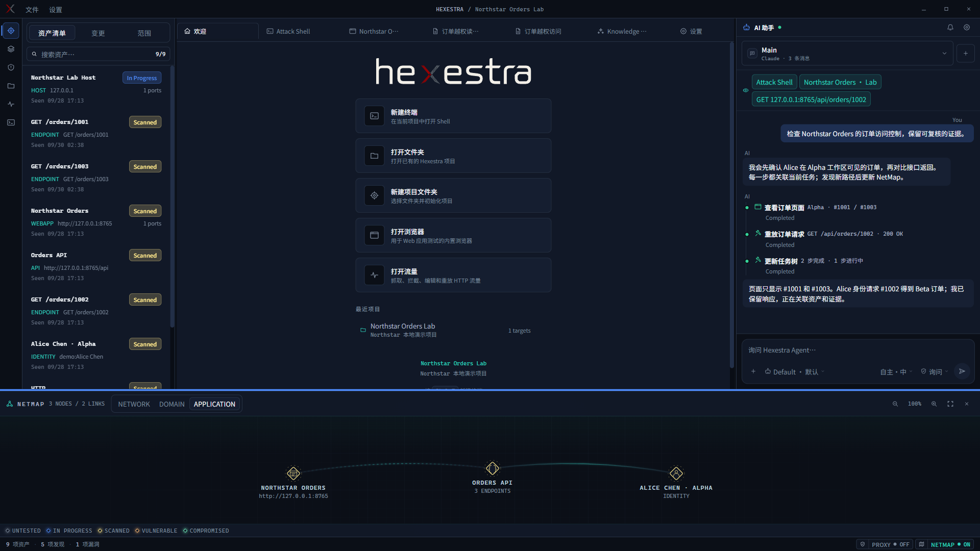Toggle the SCANNED legend filter
The width and height of the screenshot is (980, 551).
[113, 531]
